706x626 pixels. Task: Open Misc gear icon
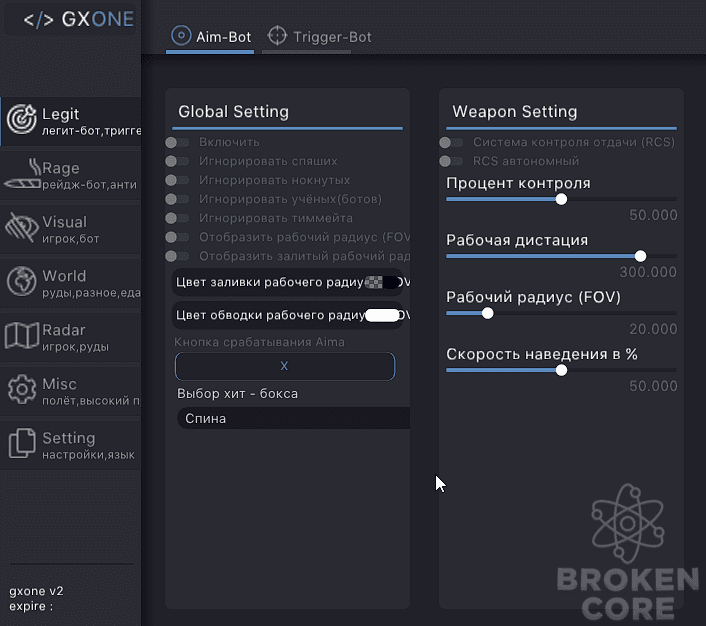pyautogui.click(x=22, y=389)
